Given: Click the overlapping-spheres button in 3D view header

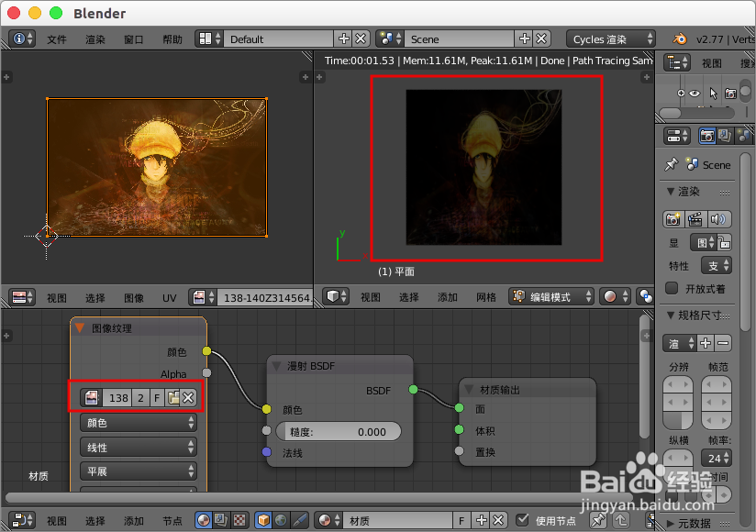Looking at the screenshot, I should pos(645,296).
